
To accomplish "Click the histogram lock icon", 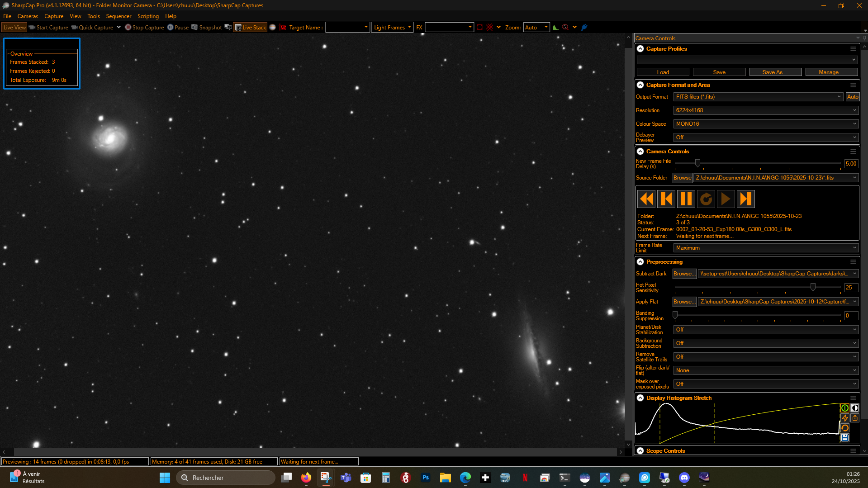I will [x=854, y=418].
